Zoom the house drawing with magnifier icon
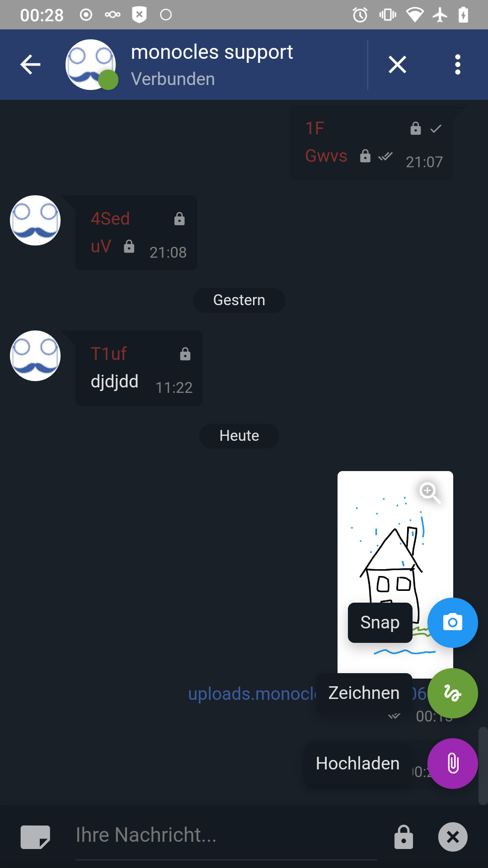 (x=429, y=492)
